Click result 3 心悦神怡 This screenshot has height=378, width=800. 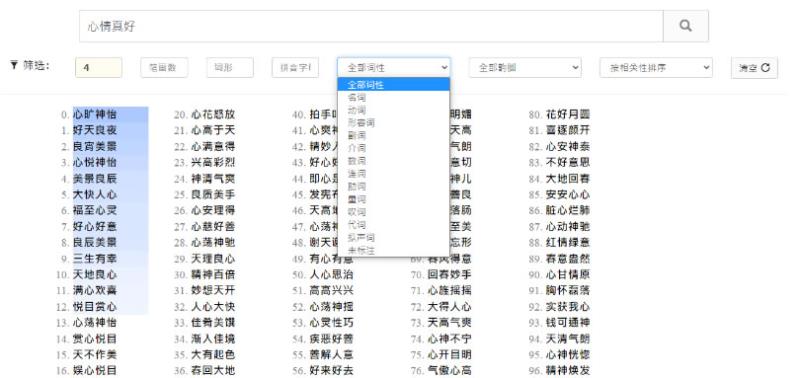click(95, 162)
